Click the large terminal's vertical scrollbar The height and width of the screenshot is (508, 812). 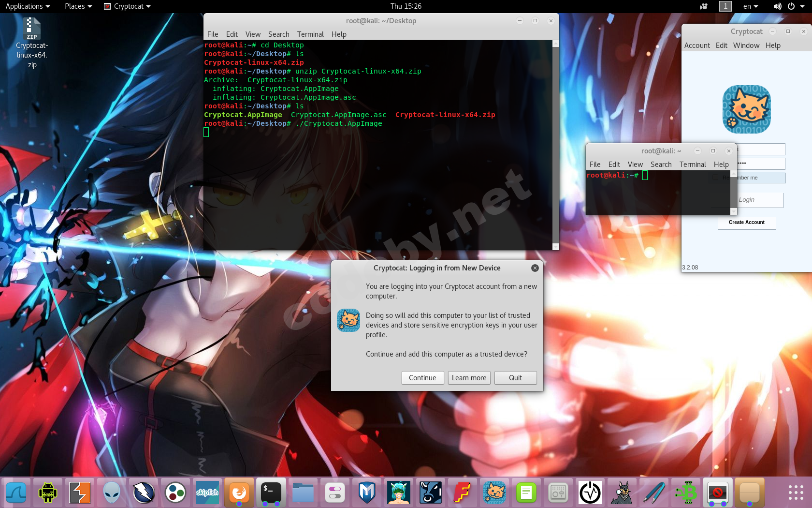(555, 145)
